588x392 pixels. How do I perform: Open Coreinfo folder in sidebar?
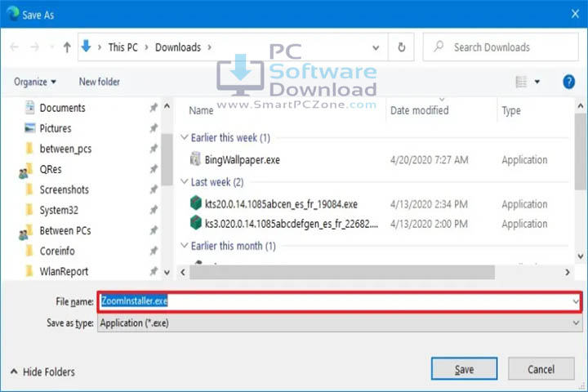(57, 251)
